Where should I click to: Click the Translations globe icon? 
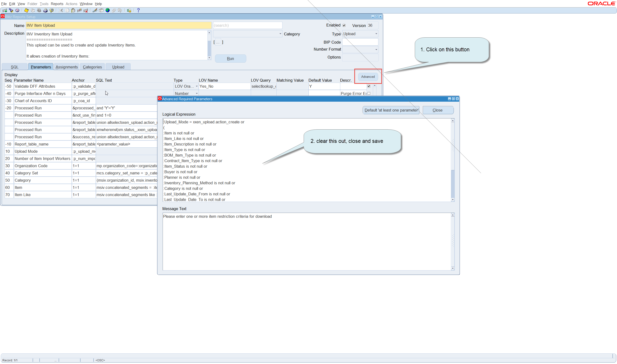click(x=107, y=10)
